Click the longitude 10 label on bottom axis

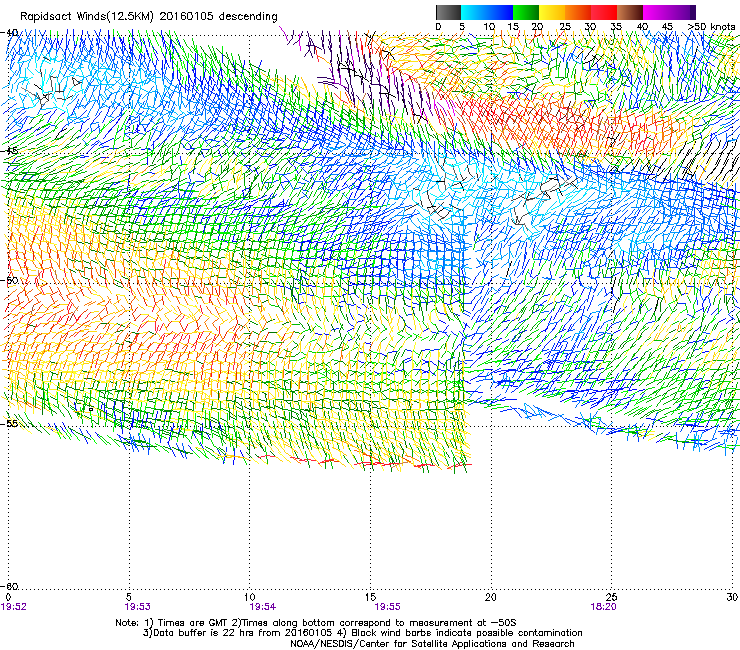pyautogui.click(x=250, y=597)
